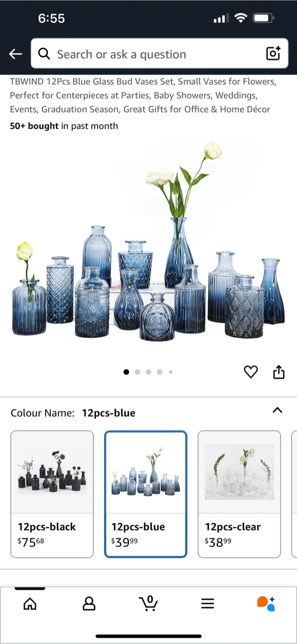Open the main blue vases product image
The height and width of the screenshot is (644, 297).
click(x=148, y=241)
